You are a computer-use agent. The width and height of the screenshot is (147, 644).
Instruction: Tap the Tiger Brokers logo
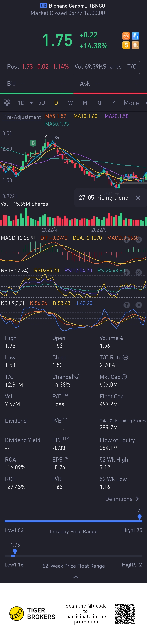[x=32, y=614]
